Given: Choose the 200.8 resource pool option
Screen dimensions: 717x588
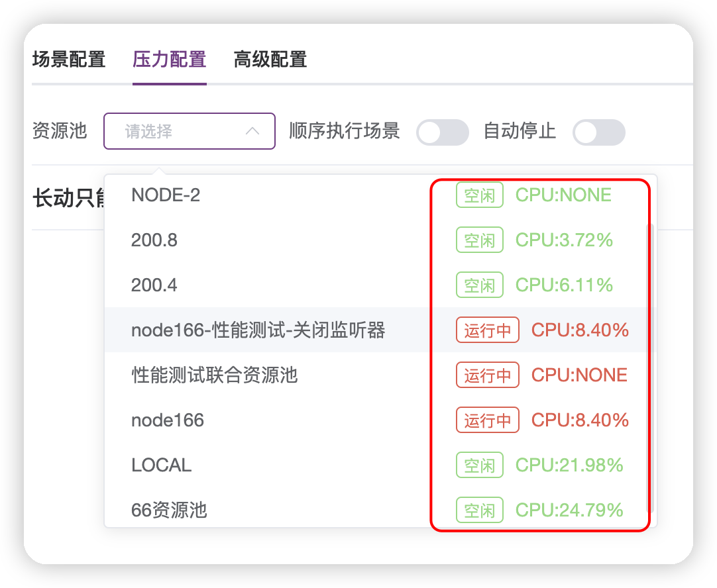Looking at the screenshot, I should click(154, 240).
